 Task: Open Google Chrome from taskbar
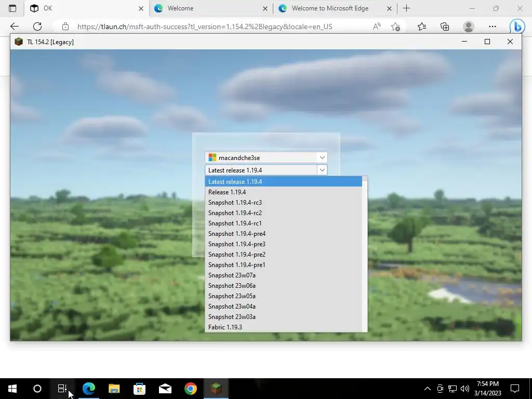[191, 389]
